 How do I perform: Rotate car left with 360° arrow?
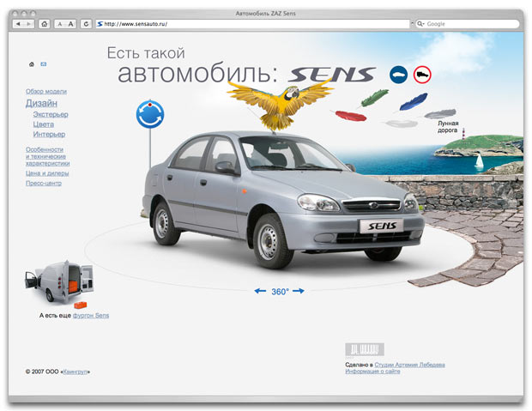[x=261, y=292]
